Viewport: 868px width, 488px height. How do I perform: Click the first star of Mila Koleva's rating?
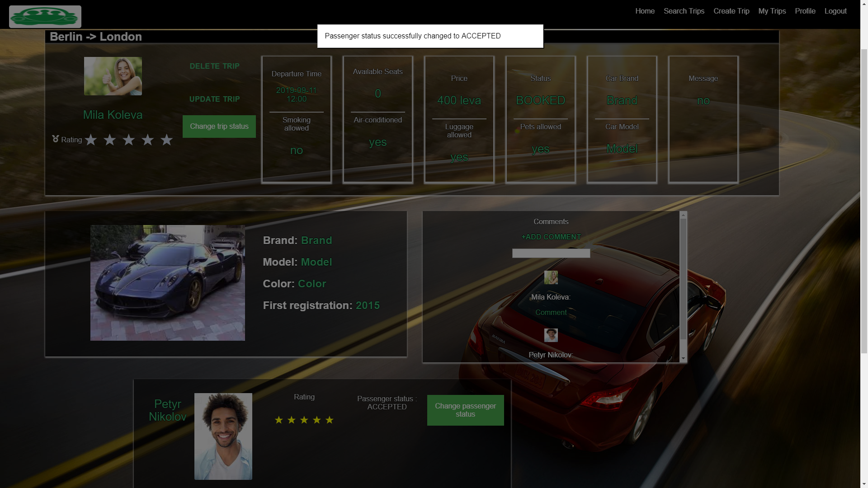click(91, 140)
